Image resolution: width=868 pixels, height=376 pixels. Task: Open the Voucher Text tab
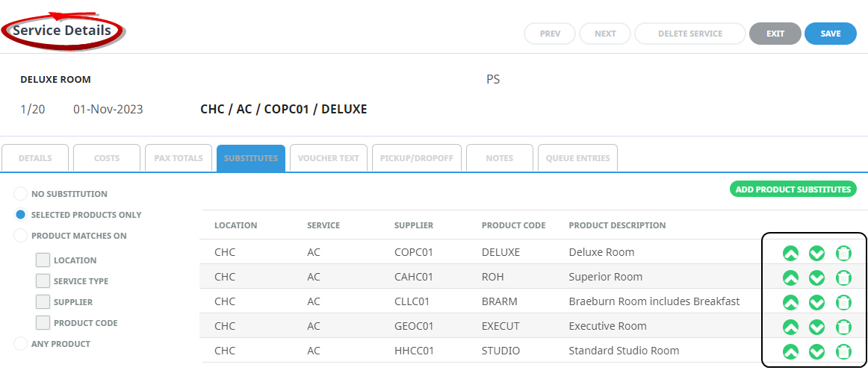tap(329, 158)
